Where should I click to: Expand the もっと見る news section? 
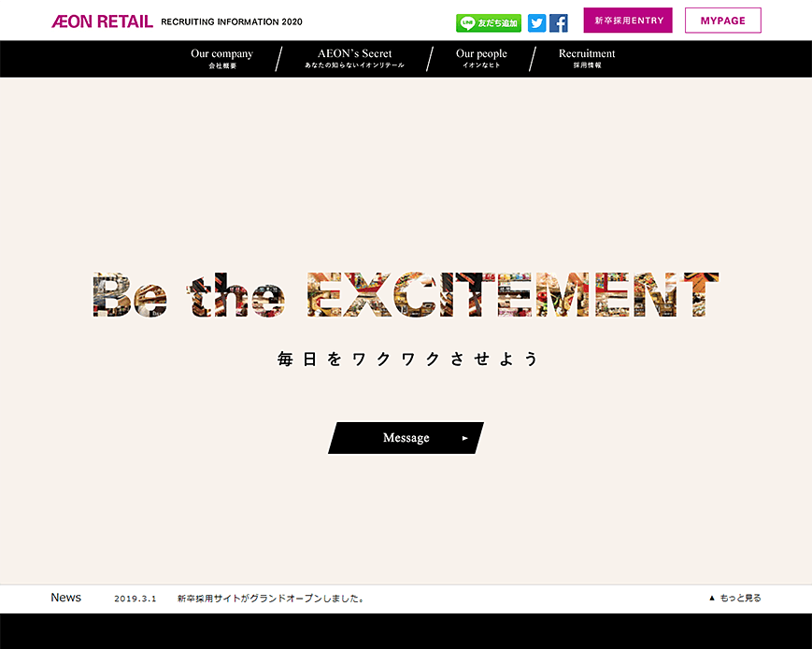click(738, 598)
